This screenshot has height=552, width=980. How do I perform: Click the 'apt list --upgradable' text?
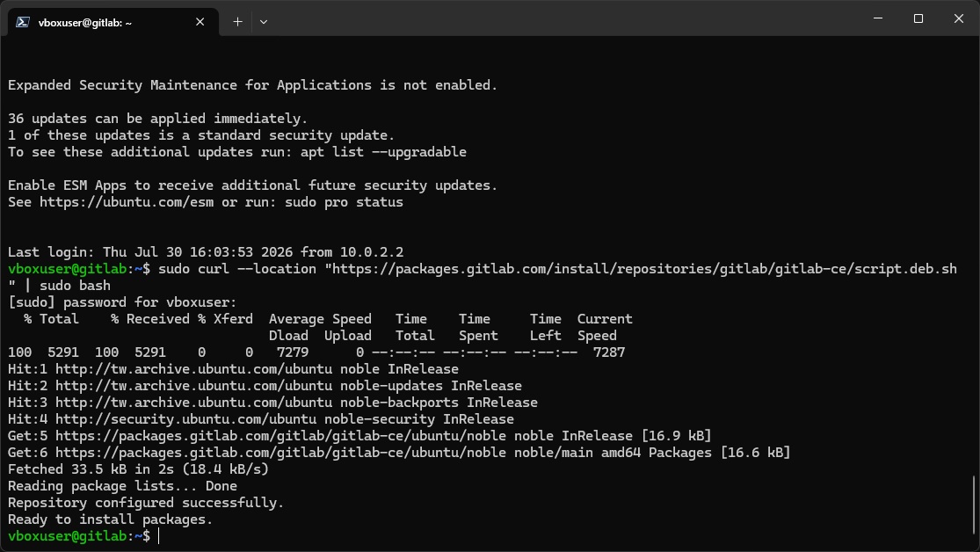coord(383,153)
